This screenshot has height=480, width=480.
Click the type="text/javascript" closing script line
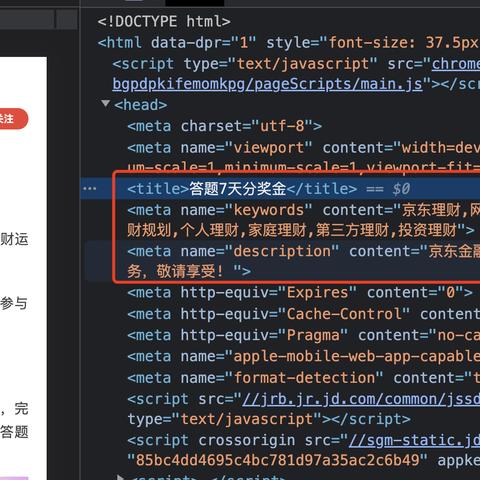click(x=269, y=419)
